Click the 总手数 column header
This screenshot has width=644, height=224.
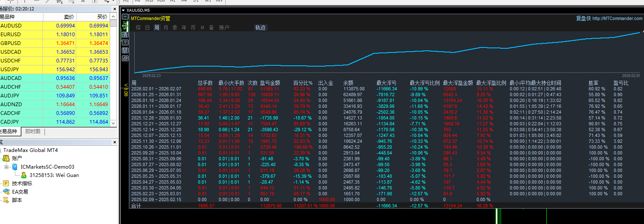205,83
